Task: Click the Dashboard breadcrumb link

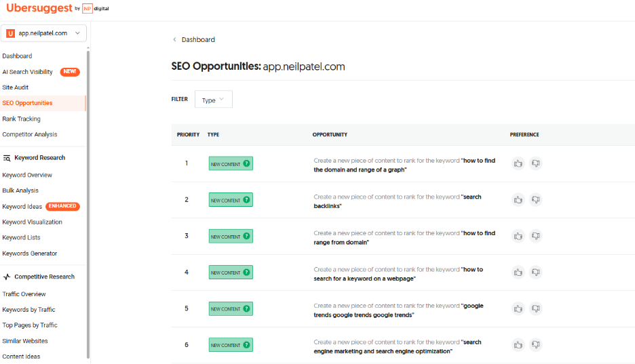Action: point(198,39)
